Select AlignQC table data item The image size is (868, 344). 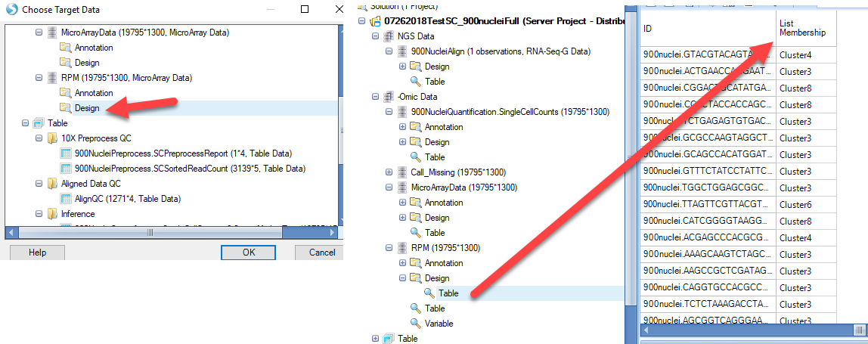pyautogui.click(x=129, y=198)
